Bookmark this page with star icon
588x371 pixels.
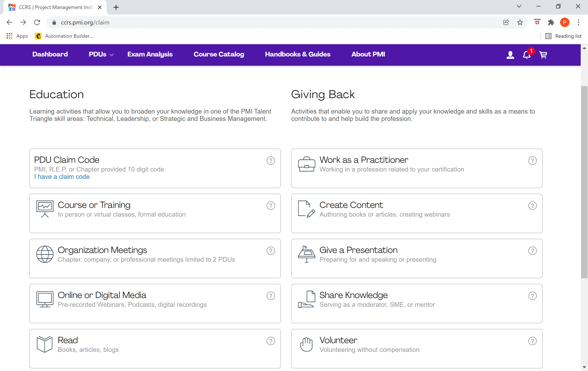tap(520, 23)
